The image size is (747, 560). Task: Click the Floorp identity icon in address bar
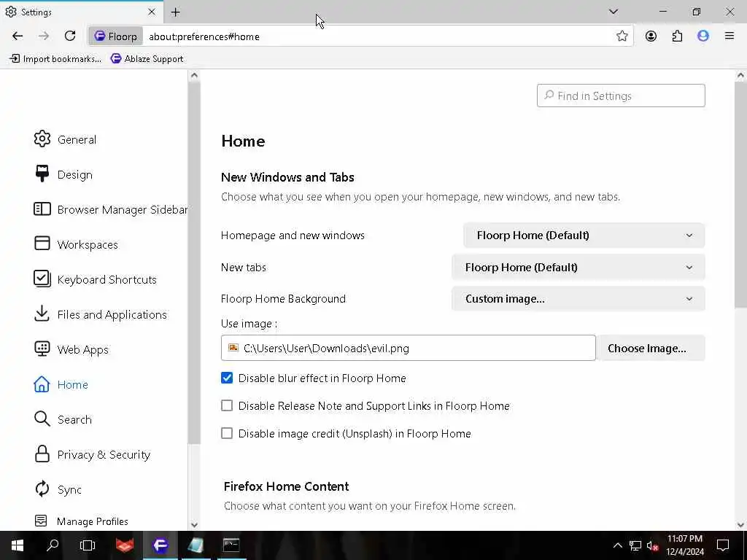coord(115,36)
